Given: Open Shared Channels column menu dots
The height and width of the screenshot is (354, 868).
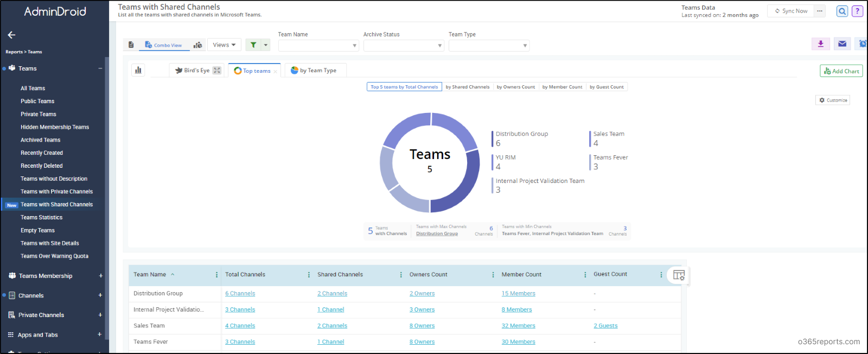Looking at the screenshot, I should (x=401, y=275).
